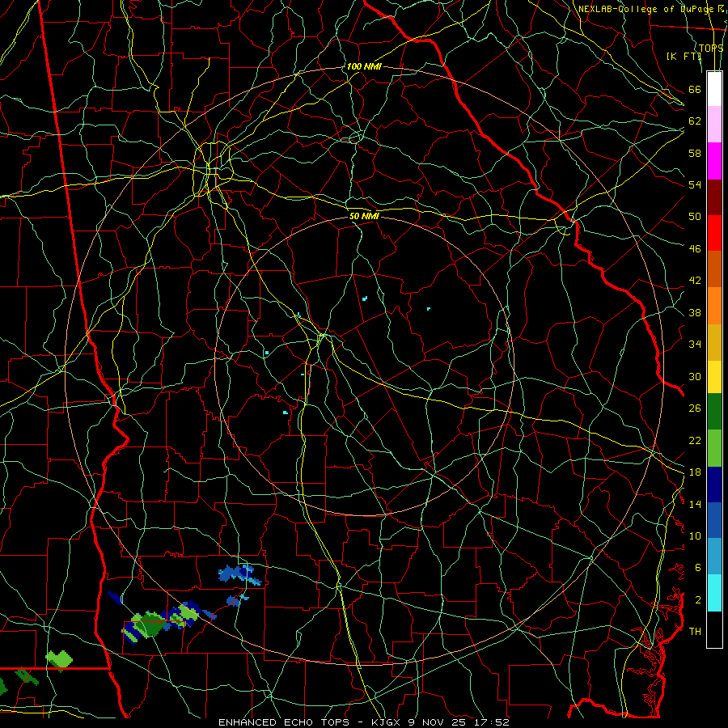Click the isolated light green diamond echo
The width and height of the screenshot is (728, 728).
(x=59, y=660)
